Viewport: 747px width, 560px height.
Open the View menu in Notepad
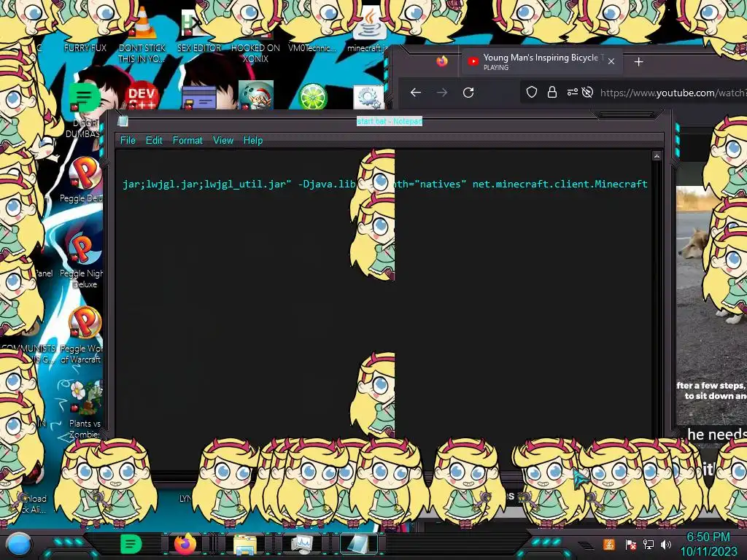pyautogui.click(x=223, y=141)
